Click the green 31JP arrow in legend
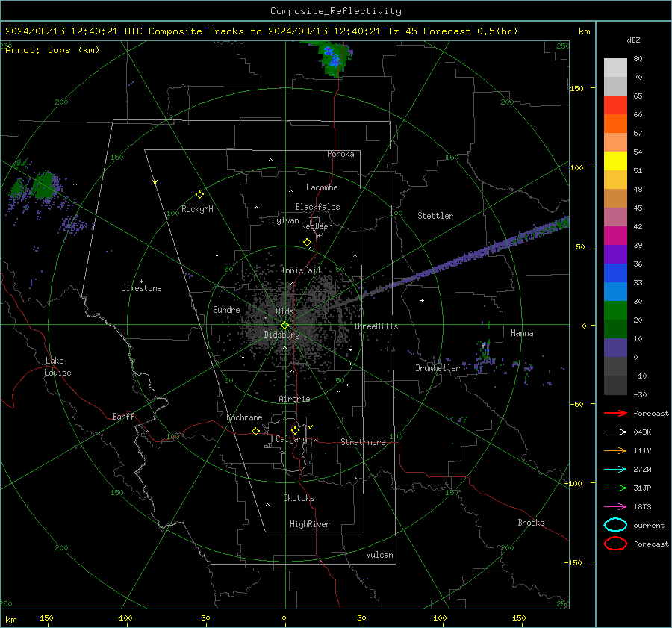 (615, 488)
